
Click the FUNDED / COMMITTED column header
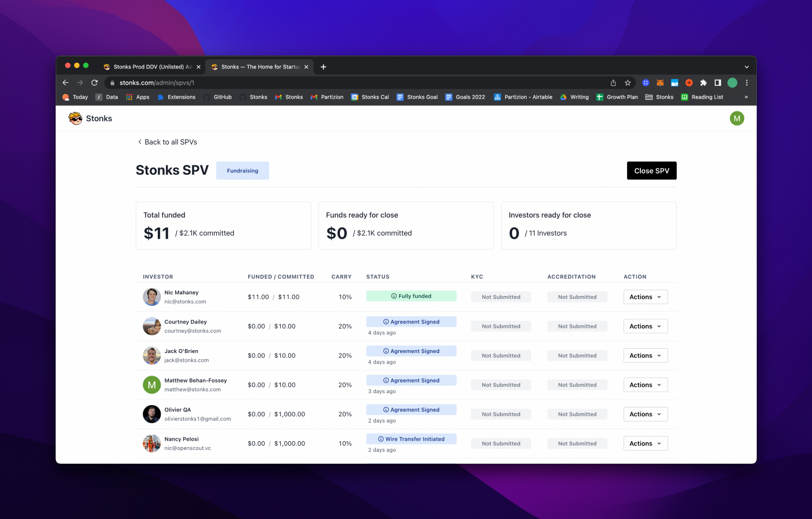[x=281, y=277]
